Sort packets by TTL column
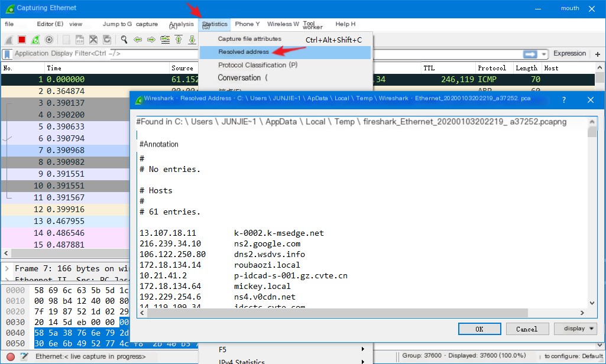This screenshot has width=606, height=364. pyautogui.click(x=448, y=68)
